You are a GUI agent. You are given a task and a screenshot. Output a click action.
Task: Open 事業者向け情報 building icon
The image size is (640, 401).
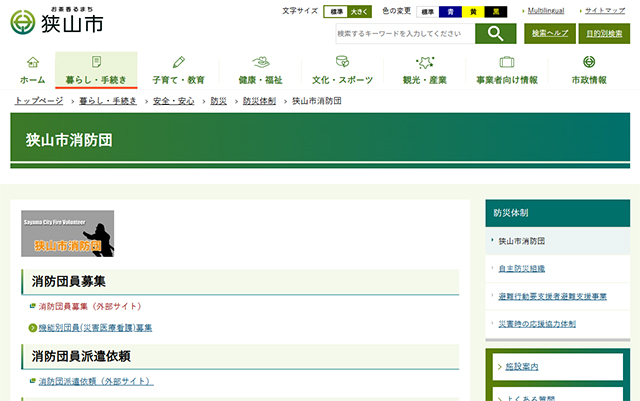506,62
